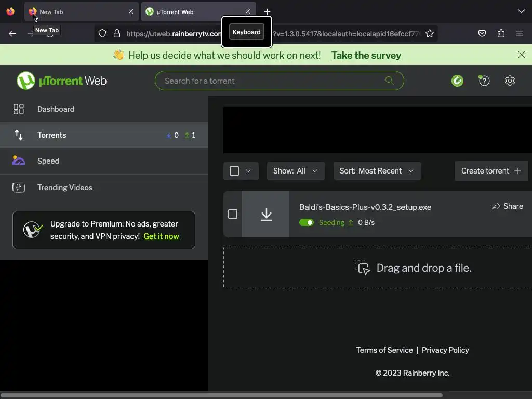532x399 pixels.
Task: Expand the select-all checkbox dropdown arrow
Action: point(248,170)
